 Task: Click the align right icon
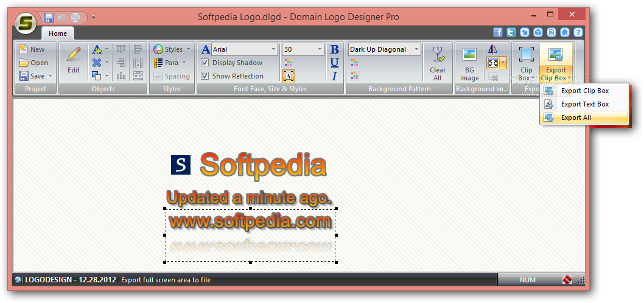121,63
